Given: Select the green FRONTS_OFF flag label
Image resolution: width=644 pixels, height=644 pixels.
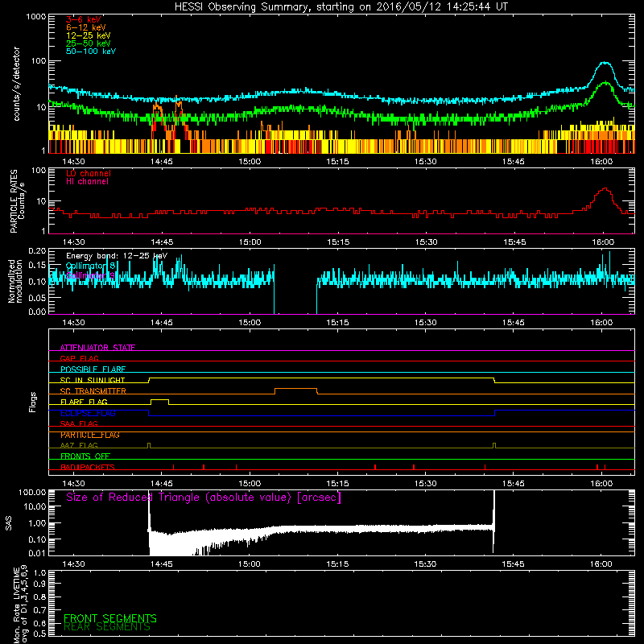Looking at the screenshot, I should coord(85,456).
